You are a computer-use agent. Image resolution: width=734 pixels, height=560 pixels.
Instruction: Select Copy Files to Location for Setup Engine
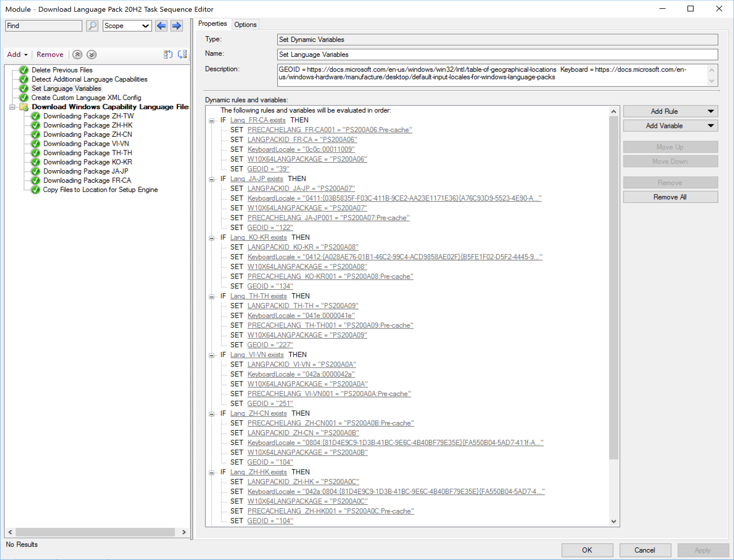coord(100,190)
